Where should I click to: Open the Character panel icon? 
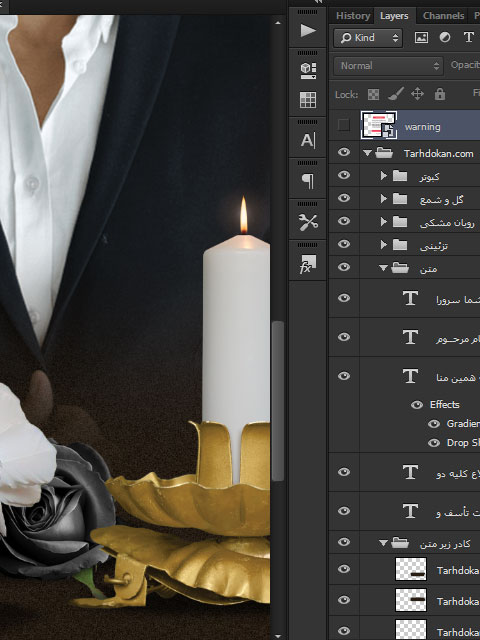pyautogui.click(x=308, y=141)
